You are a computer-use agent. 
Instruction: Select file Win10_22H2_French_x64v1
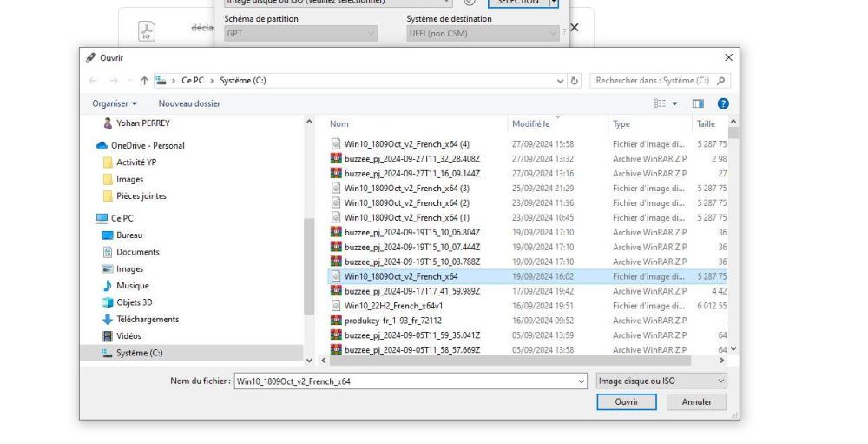399,305
